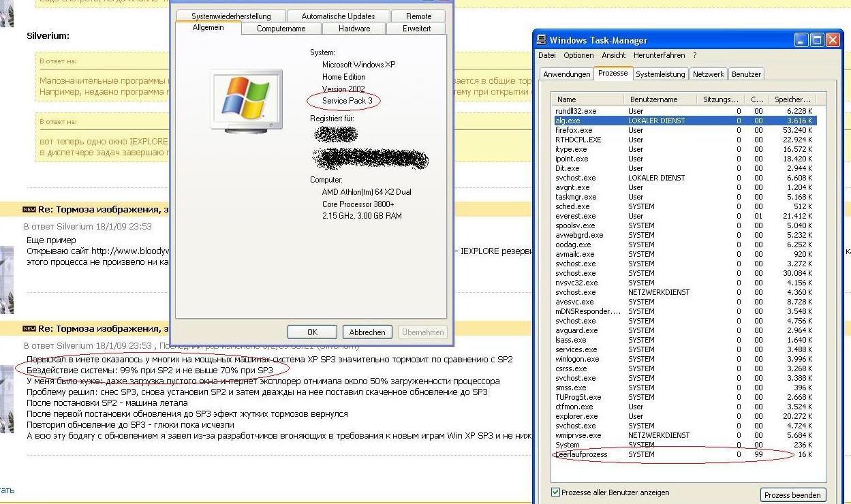The width and height of the screenshot is (851, 504).
Task: Select the Allgemein tab
Action: tap(208, 27)
